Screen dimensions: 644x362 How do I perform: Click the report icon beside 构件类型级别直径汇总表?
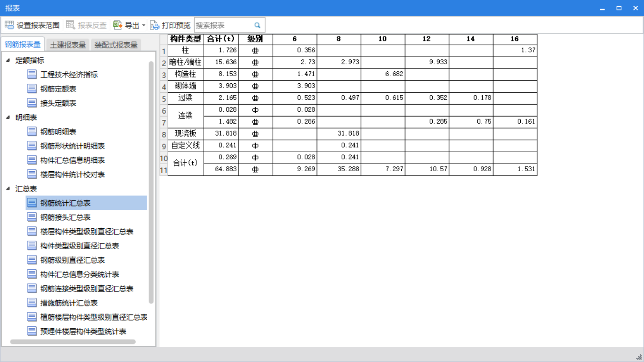tap(32, 245)
